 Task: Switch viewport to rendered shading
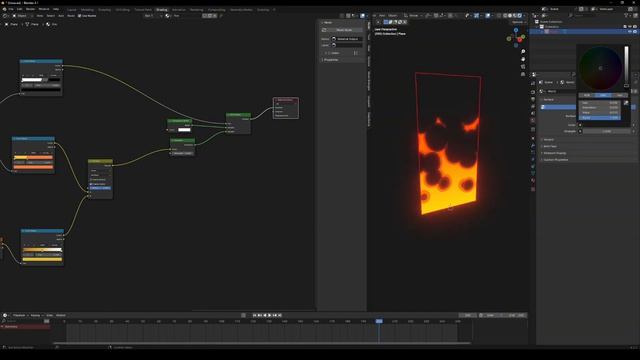(x=519, y=16)
